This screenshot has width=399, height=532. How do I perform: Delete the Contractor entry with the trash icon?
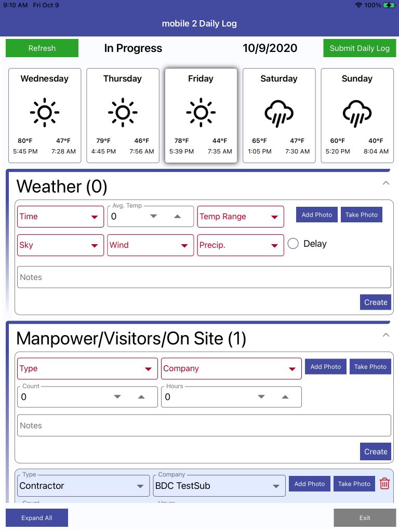[x=384, y=484]
